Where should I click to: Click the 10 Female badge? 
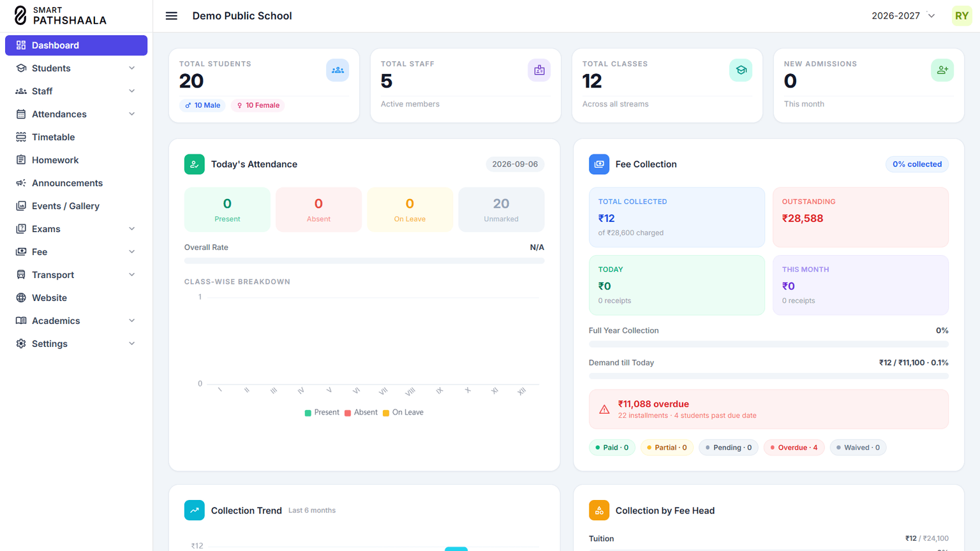pos(258,105)
